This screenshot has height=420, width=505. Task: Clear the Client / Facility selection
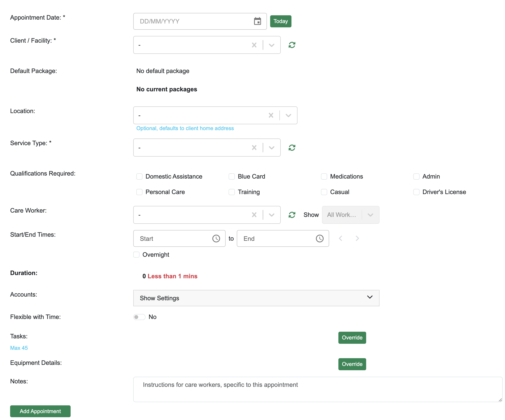(254, 45)
